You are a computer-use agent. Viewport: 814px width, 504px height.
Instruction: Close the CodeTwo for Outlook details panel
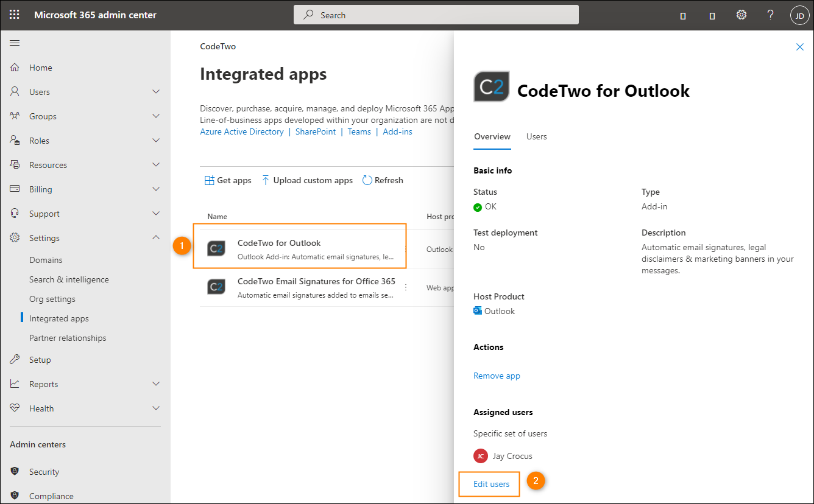800,47
